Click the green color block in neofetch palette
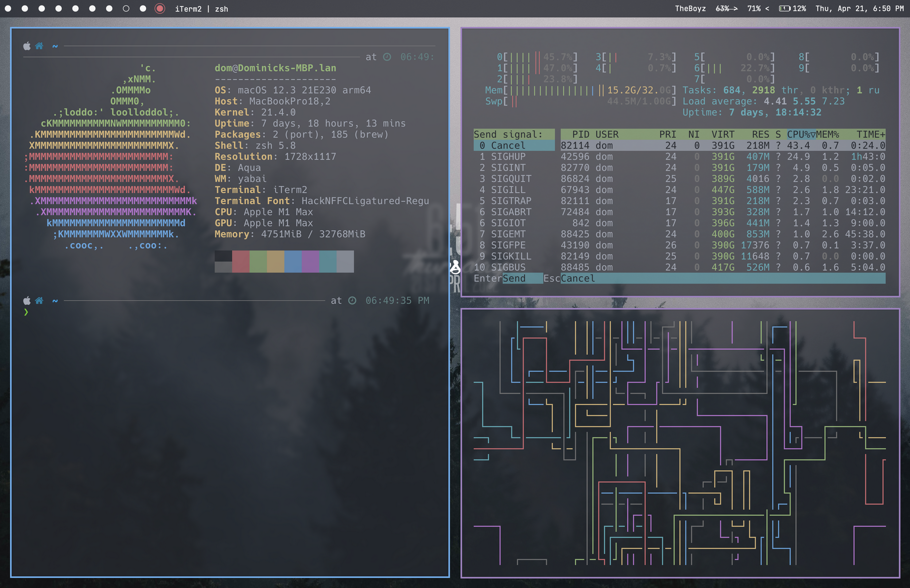Image resolution: width=910 pixels, height=588 pixels. pos(258,261)
